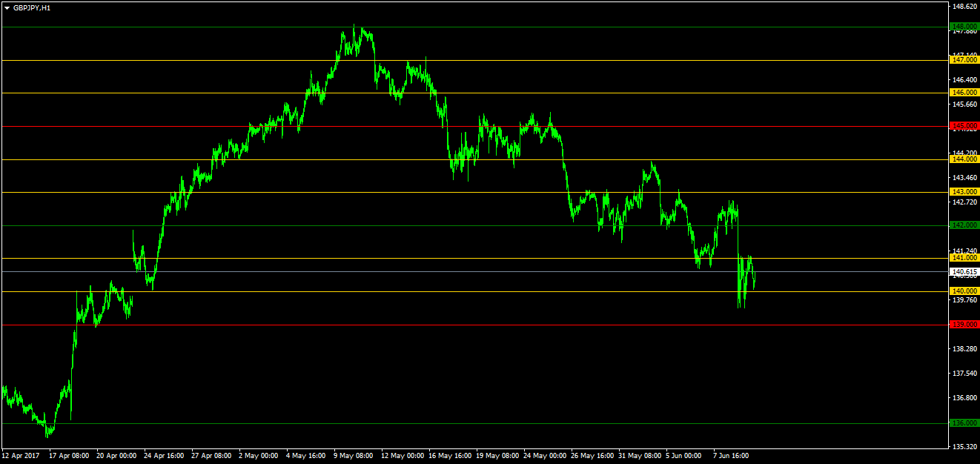Select the yellow 146.000 price level label
The image size is (980, 464).
click(964, 93)
